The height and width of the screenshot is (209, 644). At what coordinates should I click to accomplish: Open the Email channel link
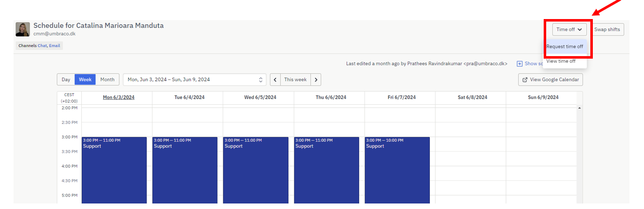(54, 46)
